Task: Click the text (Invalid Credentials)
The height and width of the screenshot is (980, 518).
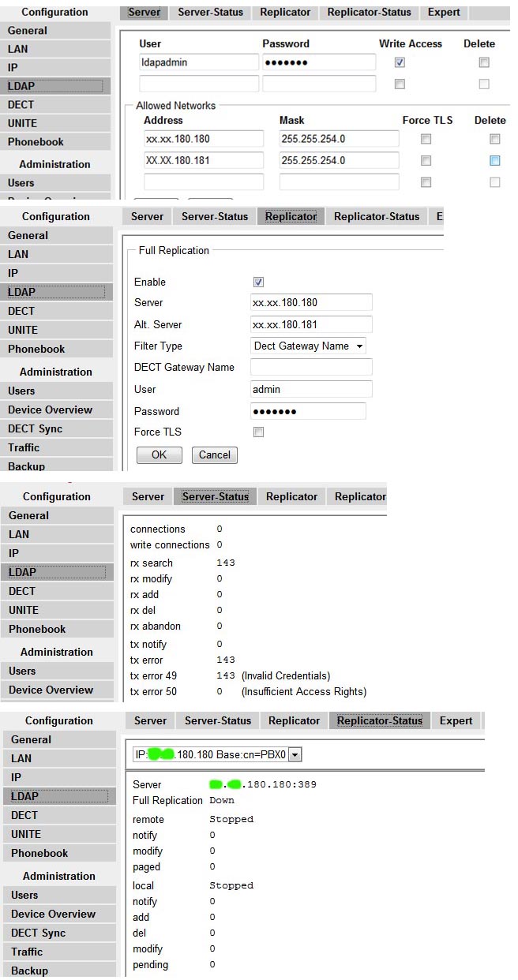Action: pos(286,675)
